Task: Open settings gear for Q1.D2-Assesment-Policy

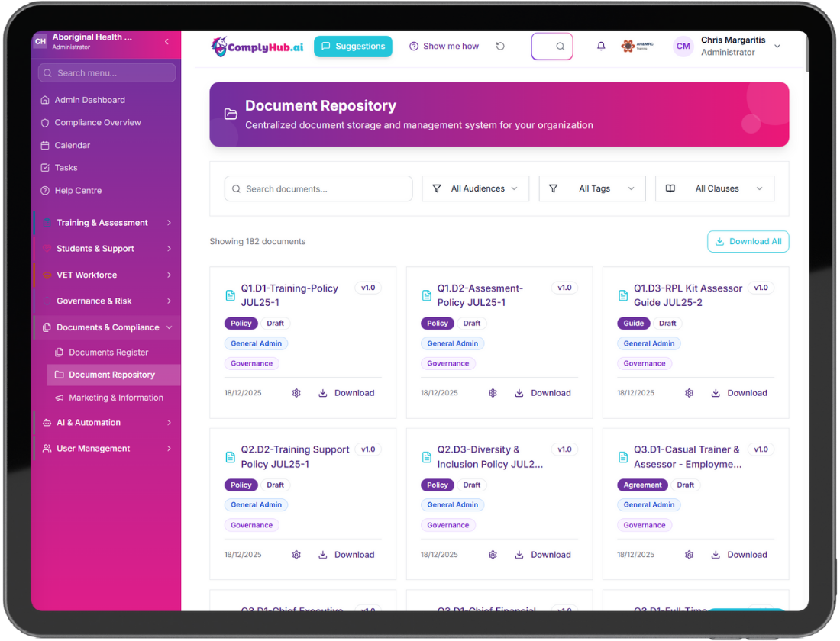Action: tap(493, 393)
